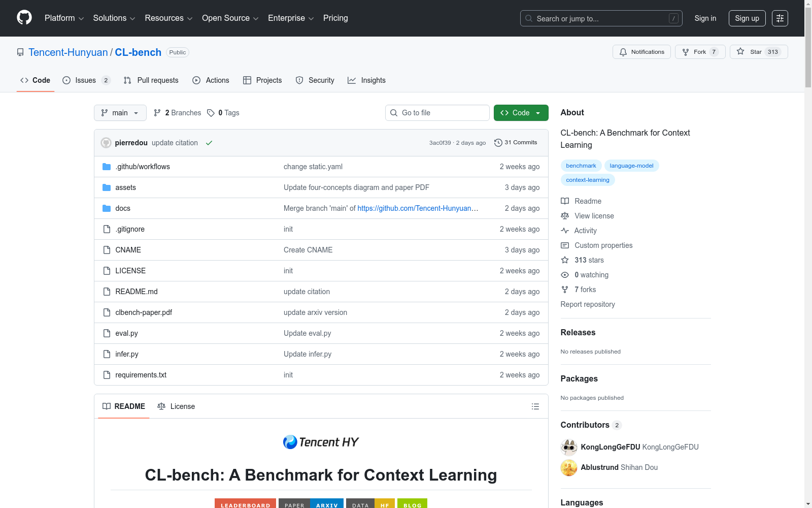This screenshot has width=812, height=508.
Task: Click the Tencent HY logo
Action: (321, 442)
